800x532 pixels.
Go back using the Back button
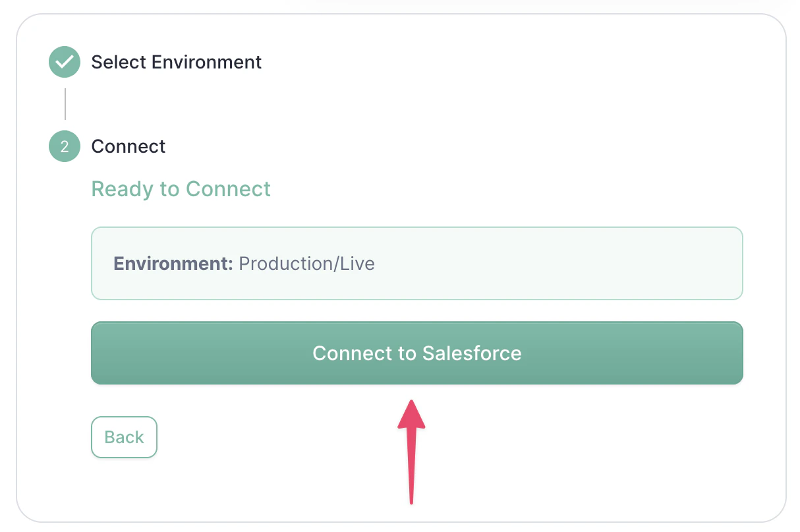[x=124, y=437]
